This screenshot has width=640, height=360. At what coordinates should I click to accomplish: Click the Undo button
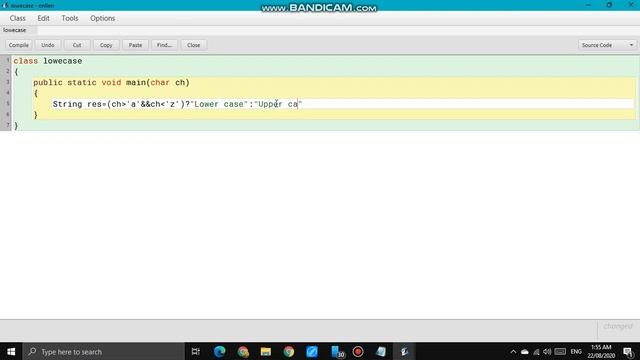coord(48,45)
